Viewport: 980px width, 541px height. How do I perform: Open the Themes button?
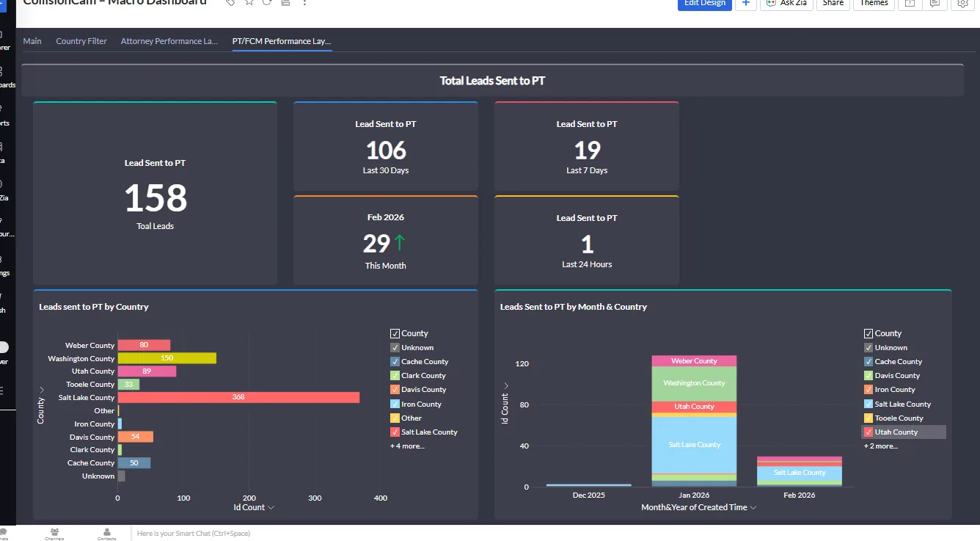click(x=874, y=4)
